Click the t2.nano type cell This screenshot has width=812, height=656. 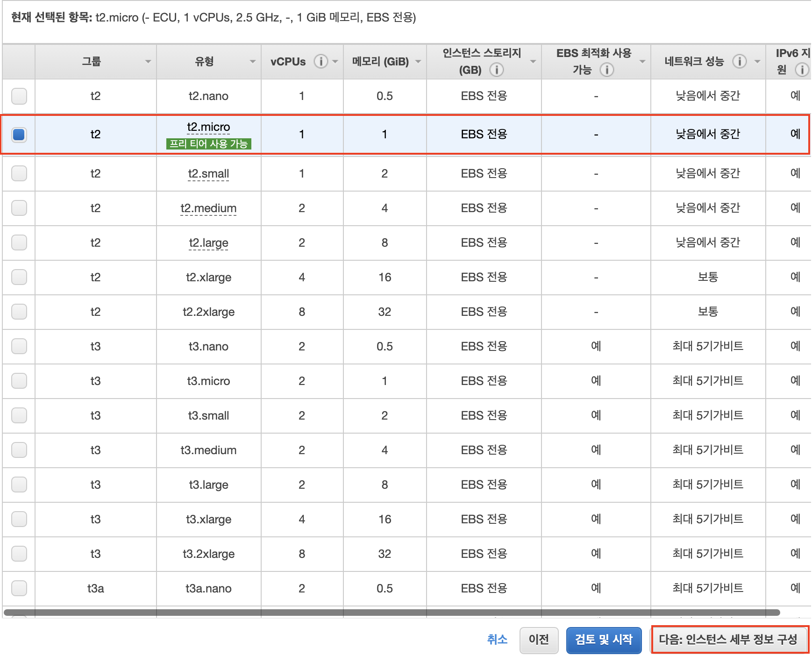pos(208,96)
